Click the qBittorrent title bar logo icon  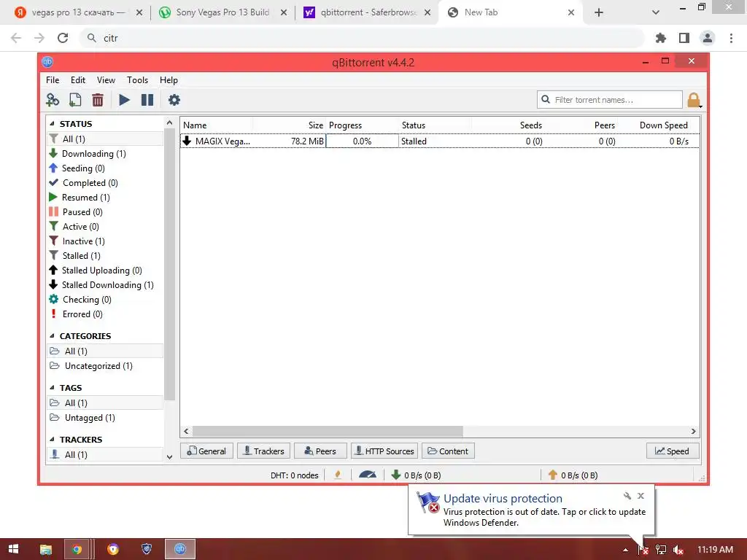coord(47,62)
